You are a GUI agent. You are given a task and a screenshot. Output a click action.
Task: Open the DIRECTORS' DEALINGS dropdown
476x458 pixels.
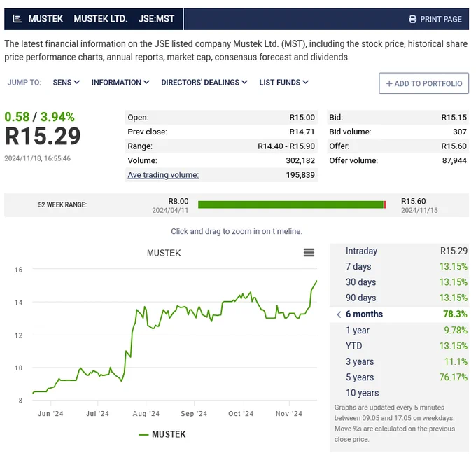(204, 83)
